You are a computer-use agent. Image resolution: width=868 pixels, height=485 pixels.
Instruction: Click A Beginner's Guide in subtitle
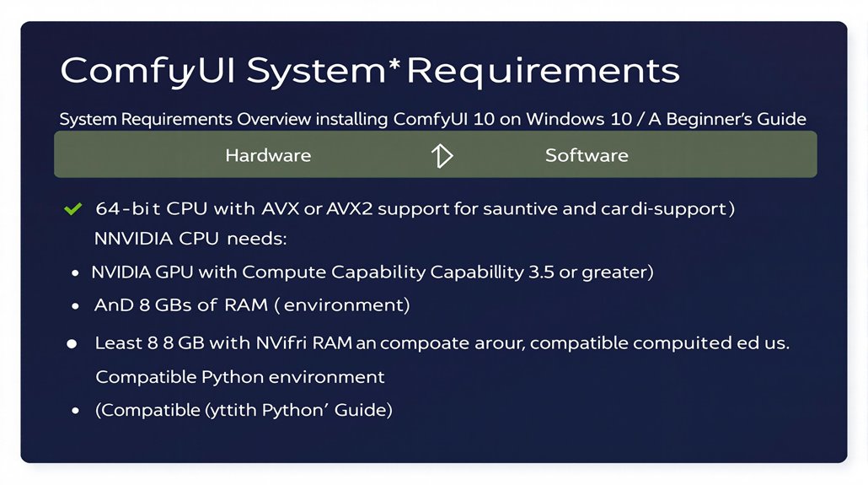[x=726, y=119]
